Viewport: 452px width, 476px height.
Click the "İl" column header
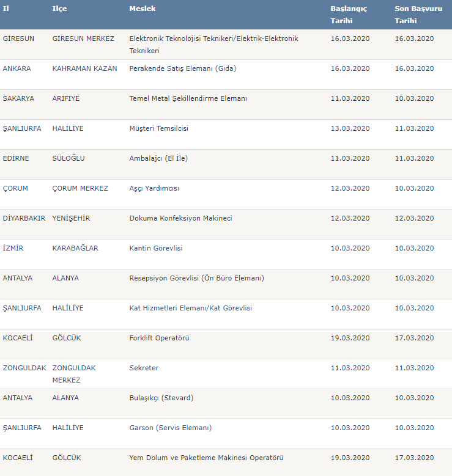pyautogui.click(x=6, y=9)
